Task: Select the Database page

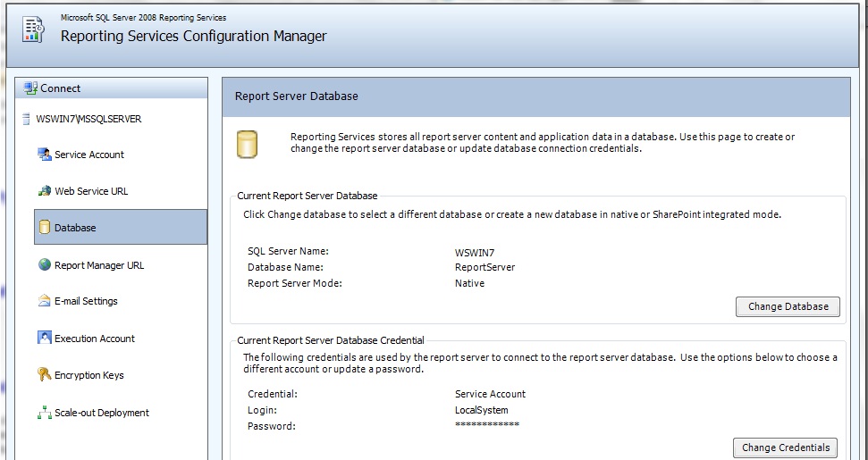Action: coord(121,227)
